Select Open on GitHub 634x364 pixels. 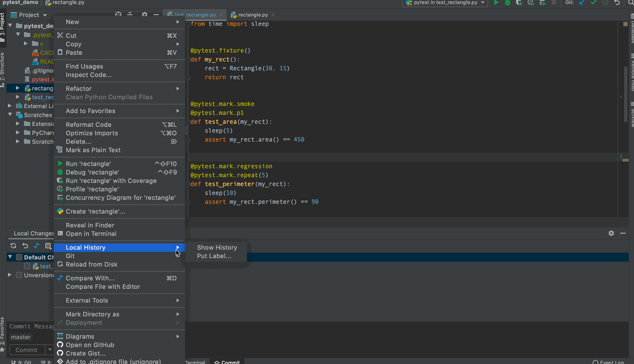pos(119,345)
